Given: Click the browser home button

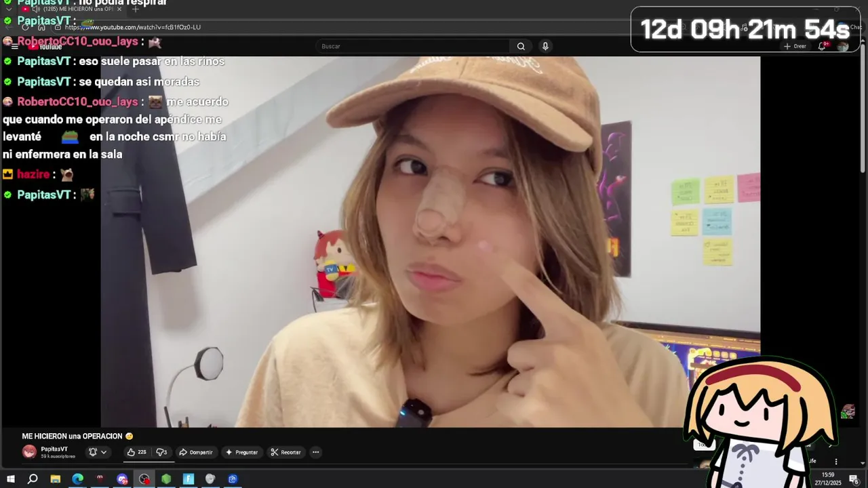Looking at the screenshot, I should point(42,27).
